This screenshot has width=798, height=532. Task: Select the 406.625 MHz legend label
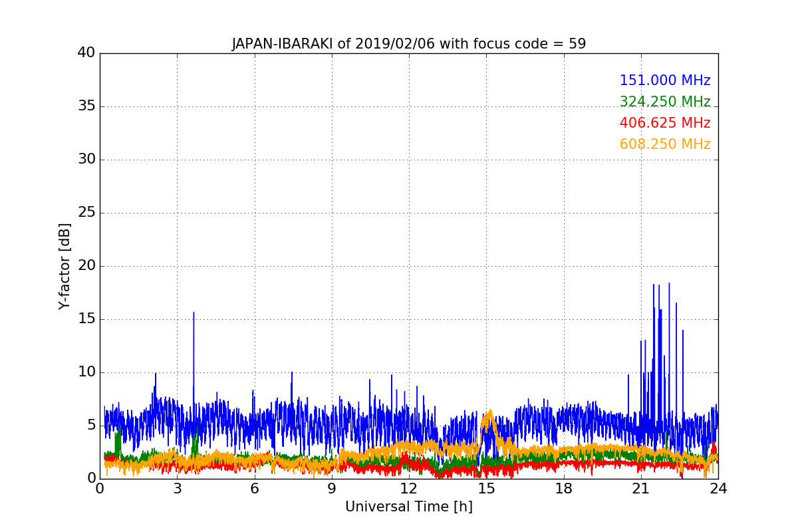click(665, 123)
